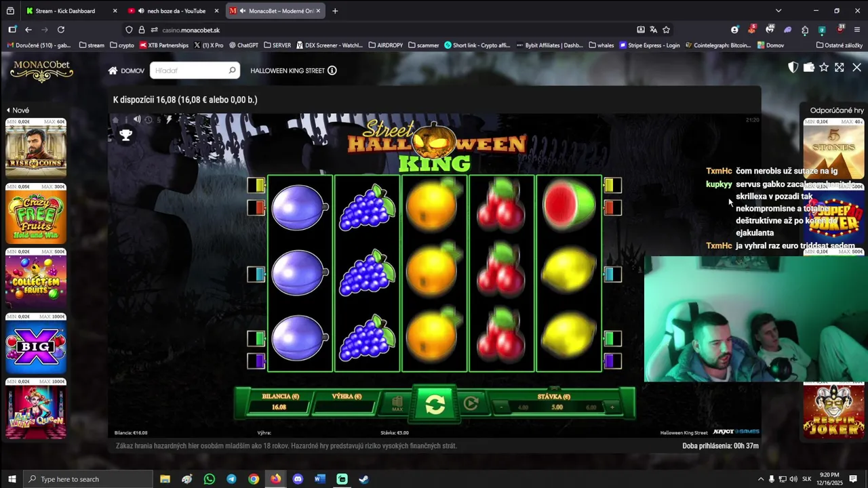868x488 pixels.
Task: Decrease the stake using the minus button
Action: (x=500, y=407)
